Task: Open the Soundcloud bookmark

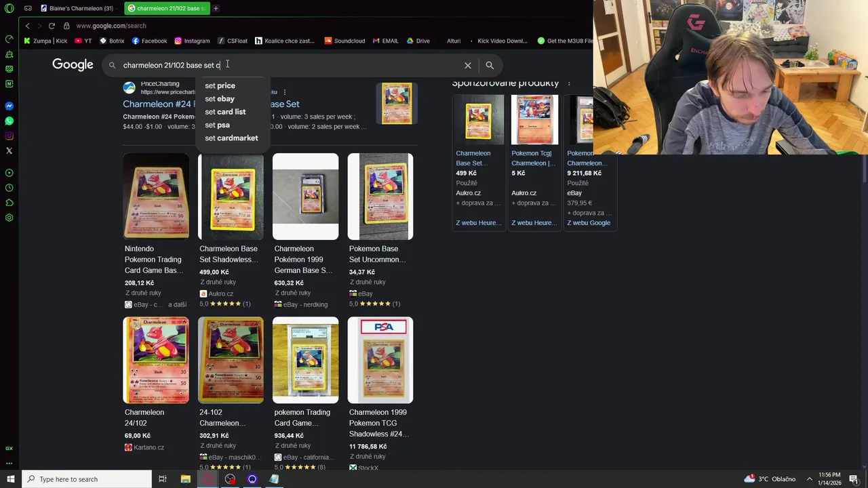Action: tap(344, 41)
